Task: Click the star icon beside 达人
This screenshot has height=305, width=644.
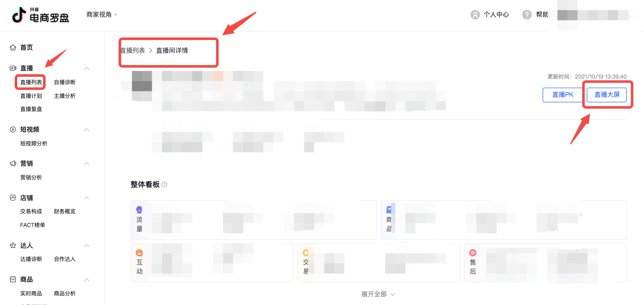Action: tap(13, 245)
